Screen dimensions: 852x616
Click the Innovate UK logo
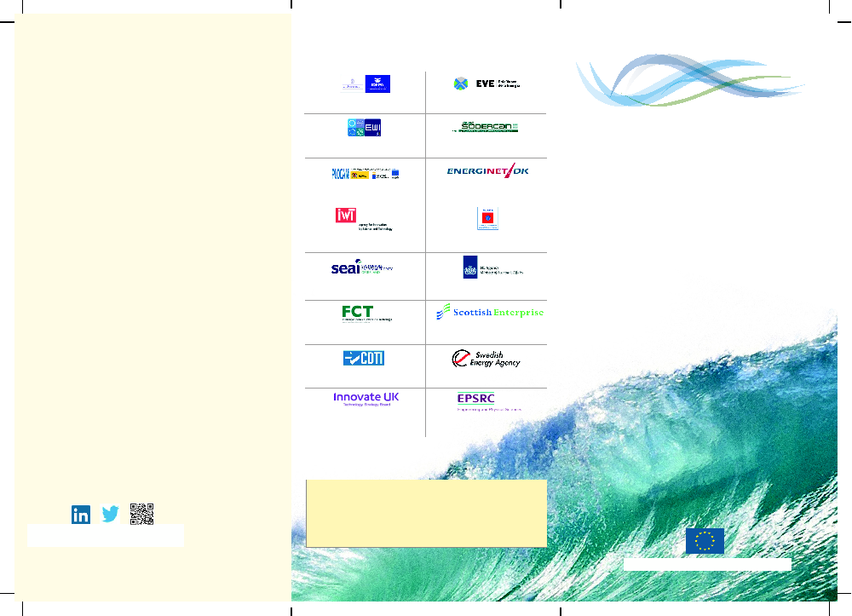coord(366,400)
